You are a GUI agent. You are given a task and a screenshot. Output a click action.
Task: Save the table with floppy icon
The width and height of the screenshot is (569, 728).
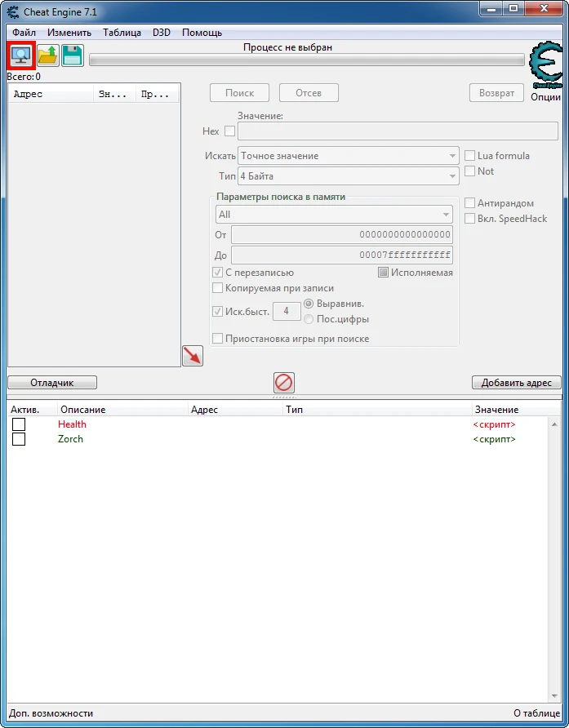[x=73, y=55]
